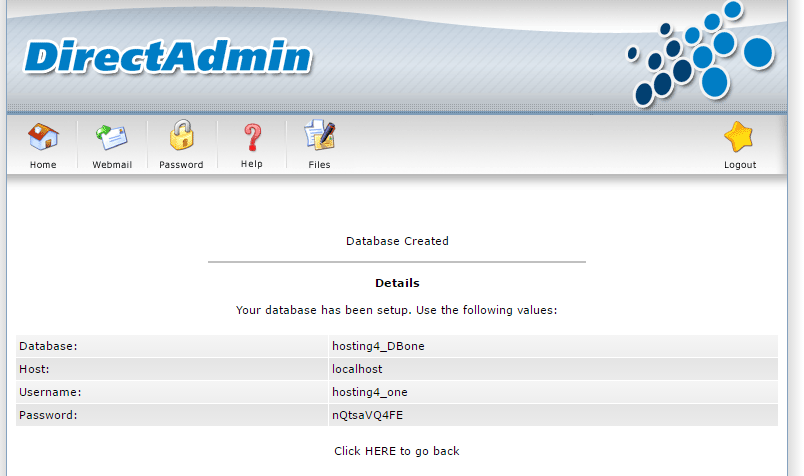Click the 'Host:' row label
The width and height of the screenshot is (804, 476).
pos(34,369)
